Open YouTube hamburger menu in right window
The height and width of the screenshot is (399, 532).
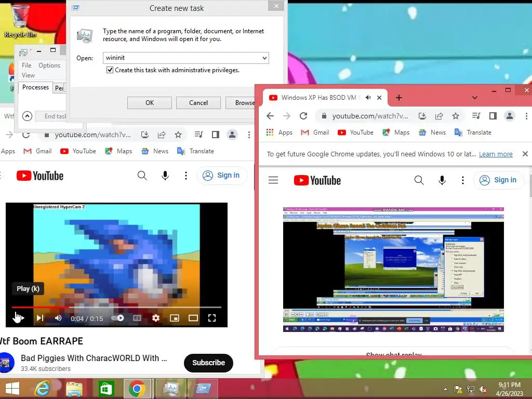pyautogui.click(x=273, y=180)
